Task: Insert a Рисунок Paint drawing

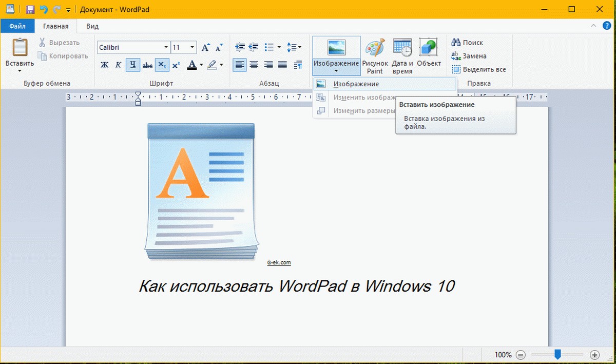Action: [375, 55]
